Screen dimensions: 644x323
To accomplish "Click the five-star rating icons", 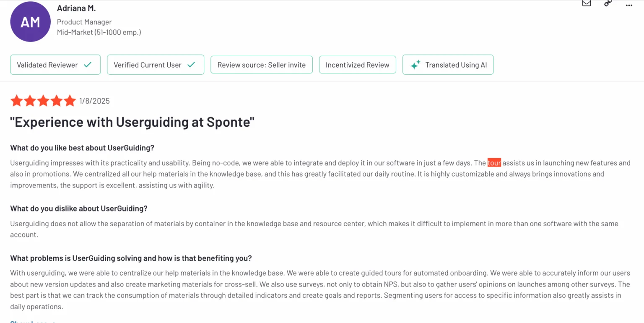I will click(x=43, y=101).
